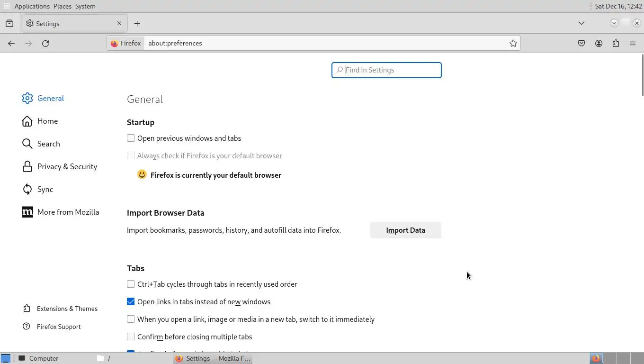
Task: Open Firefox View in the tab bar
Action: (9, 23)
